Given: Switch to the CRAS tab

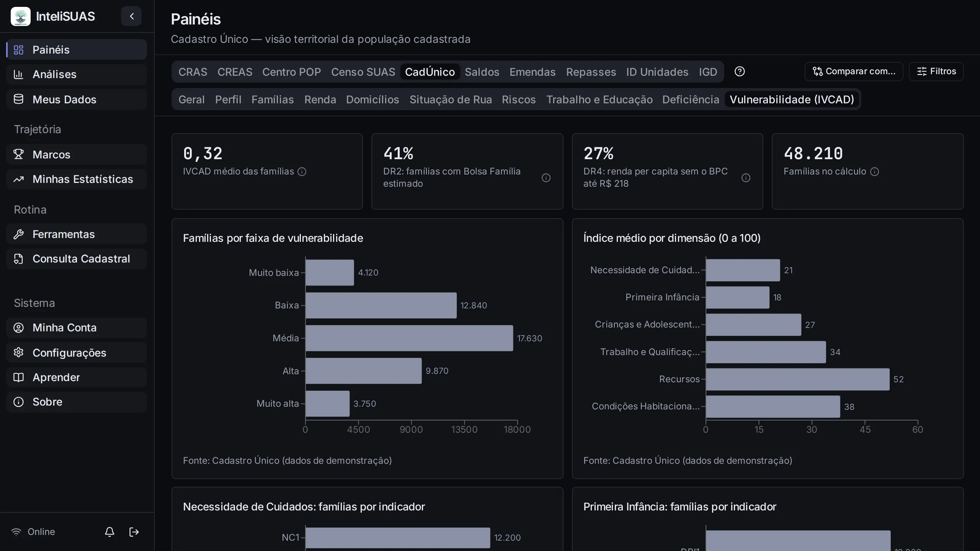Looking at the screenshot, I should point(193,72).
